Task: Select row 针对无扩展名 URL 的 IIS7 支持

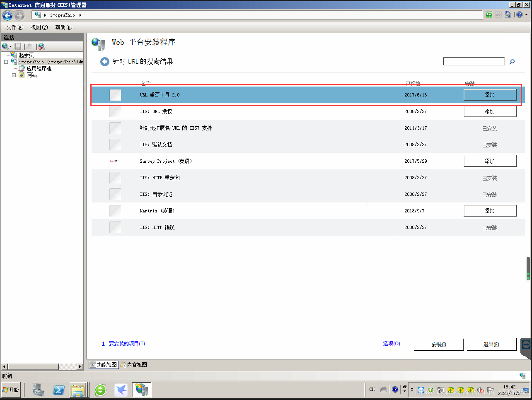Action: coord(176,128)
